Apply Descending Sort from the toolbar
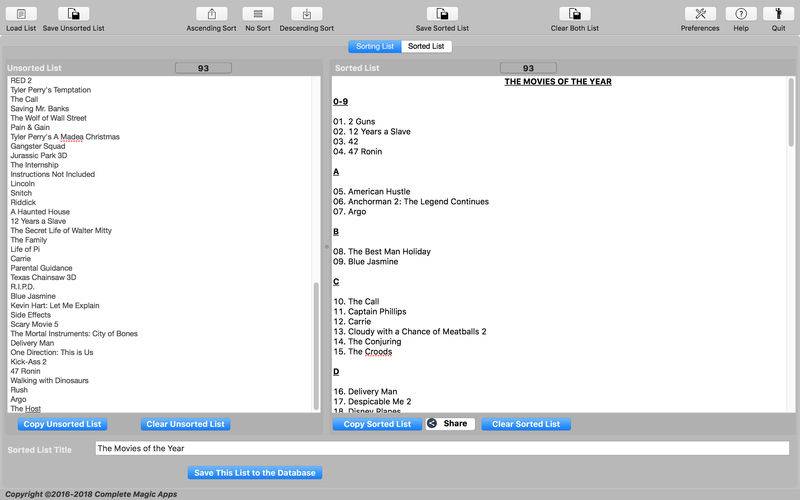Viewport: 800px width, 500px height. click(307, 14)
